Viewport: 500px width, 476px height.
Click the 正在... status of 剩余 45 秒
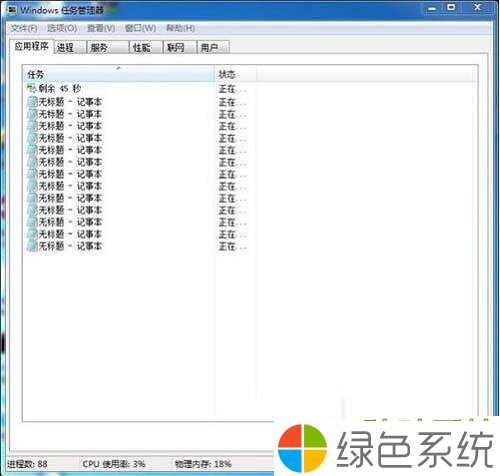click(232, 89)
